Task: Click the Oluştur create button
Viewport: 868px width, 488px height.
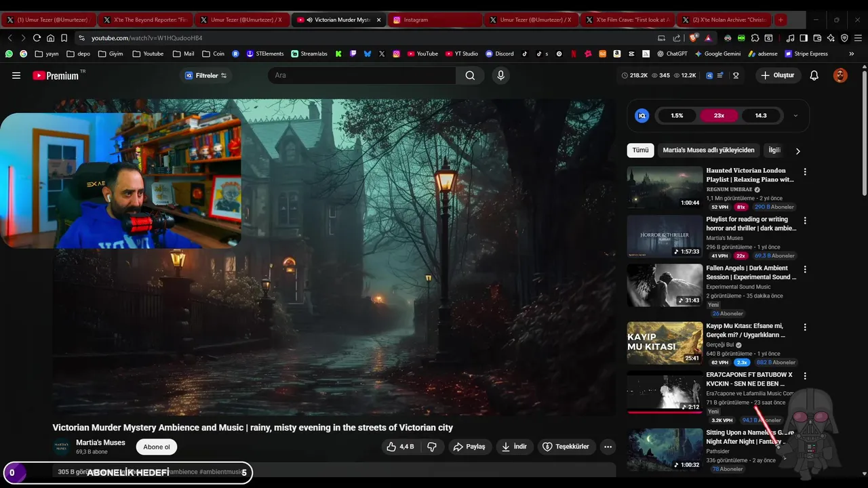Action: [778, 75]
